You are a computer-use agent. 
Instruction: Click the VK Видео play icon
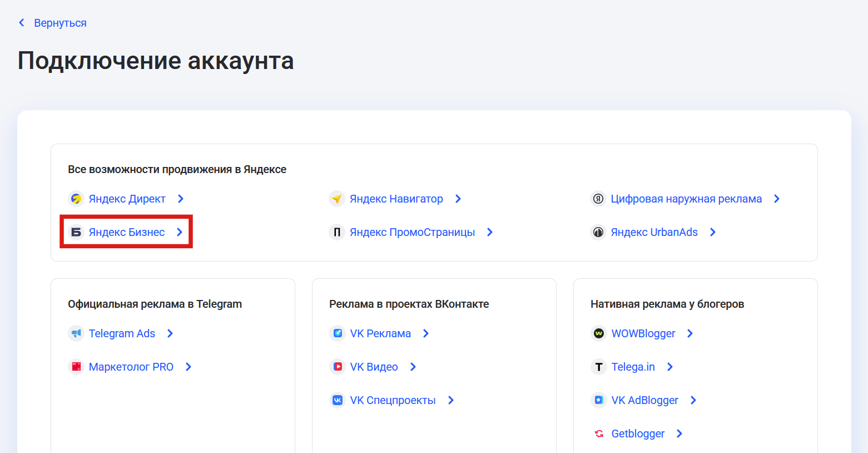338,367
